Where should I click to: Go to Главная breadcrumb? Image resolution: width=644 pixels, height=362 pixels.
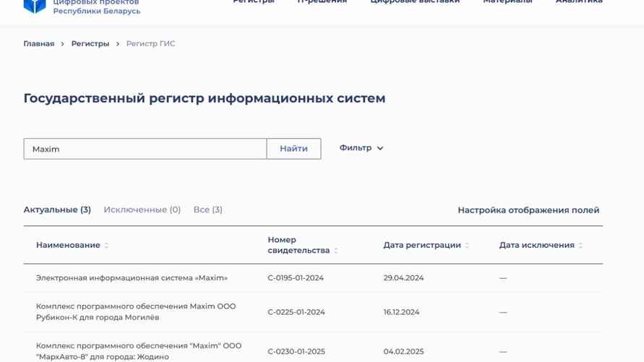click(38, 43)
